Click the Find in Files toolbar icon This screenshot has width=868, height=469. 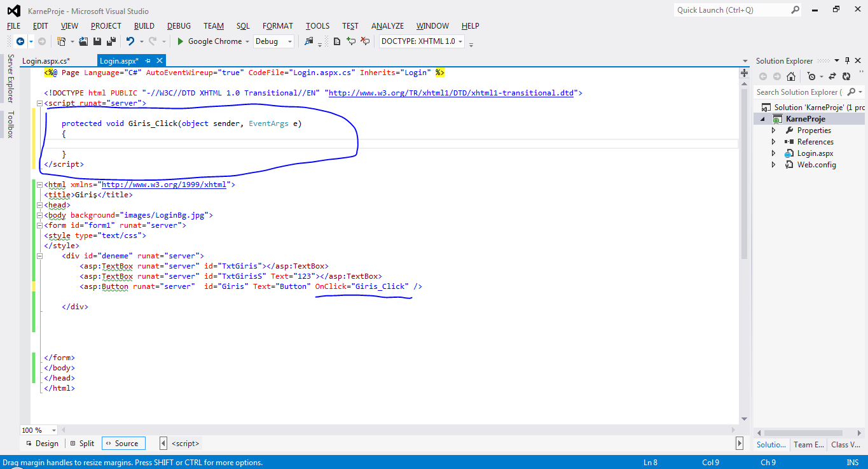(309, 41)
